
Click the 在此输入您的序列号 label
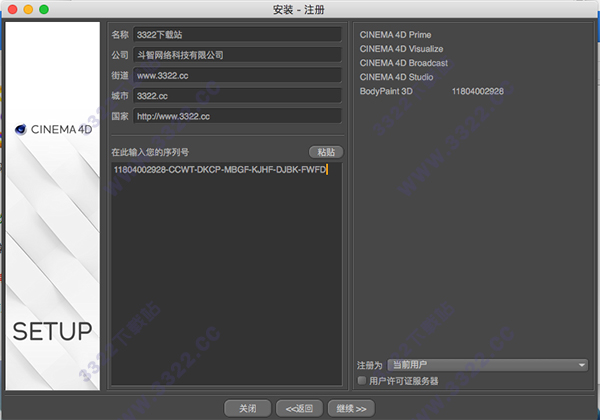[x=150, y=152]
